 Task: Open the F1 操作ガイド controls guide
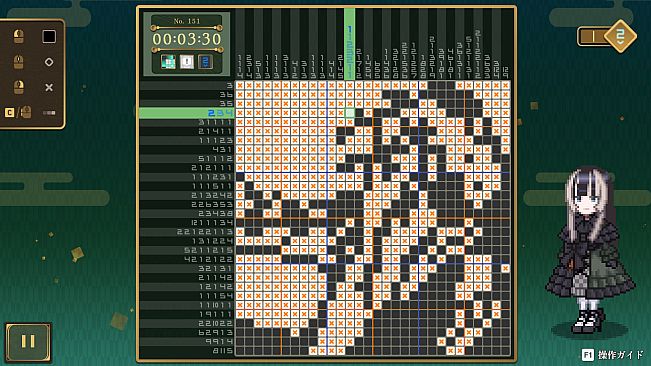point(613,355)
